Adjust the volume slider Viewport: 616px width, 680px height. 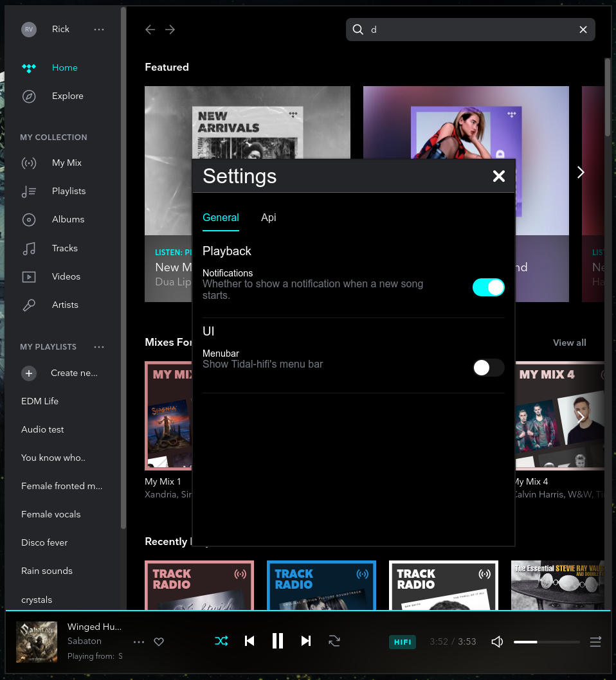pyautogui.click(x=547, y=641)
